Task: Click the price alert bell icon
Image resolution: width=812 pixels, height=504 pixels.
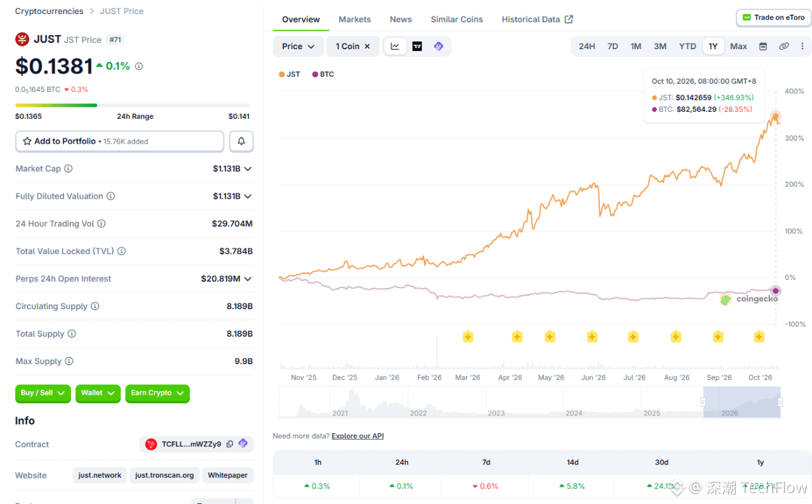Action: click(x=241, y=141)
